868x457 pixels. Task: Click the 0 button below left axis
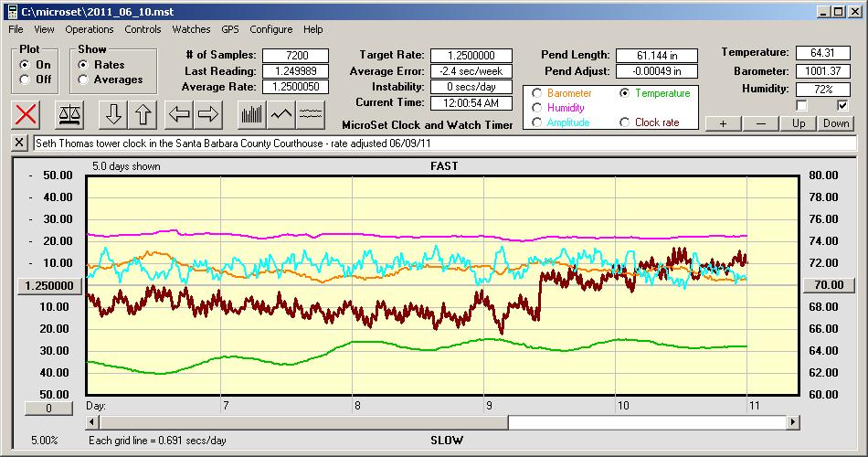coord(48,409)
